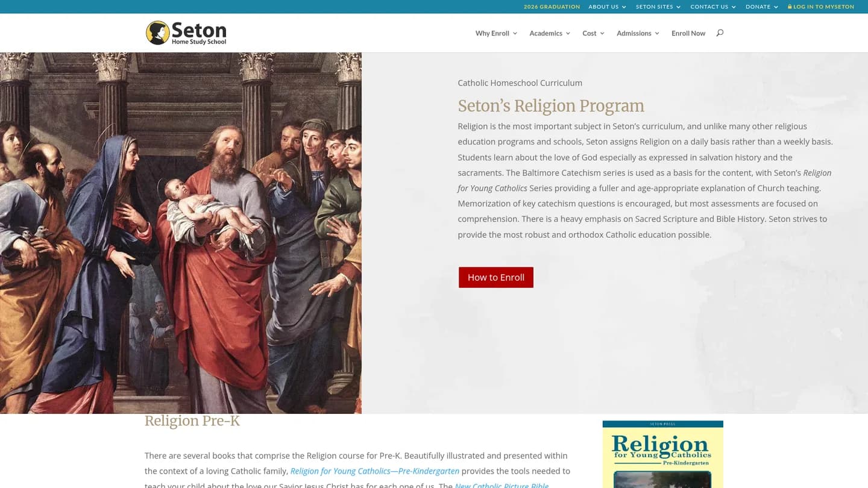Viewport: 868px width, 488px height.
Task: Click the lock icon beside Log In to MySeton
Action: [x=790, y=7]
